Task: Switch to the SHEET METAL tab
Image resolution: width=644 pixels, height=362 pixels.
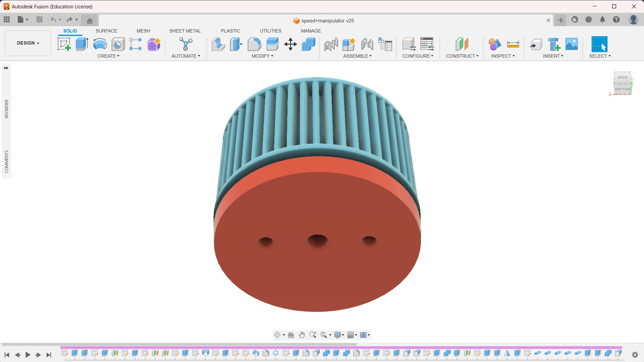Action: pyautogui.click(x=185, y=31)
